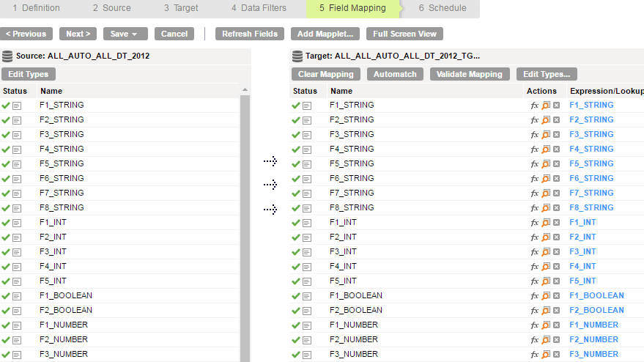Select source field F6_STRING
644x362 pixels.
pyautogui.click(x=62, y=178)
